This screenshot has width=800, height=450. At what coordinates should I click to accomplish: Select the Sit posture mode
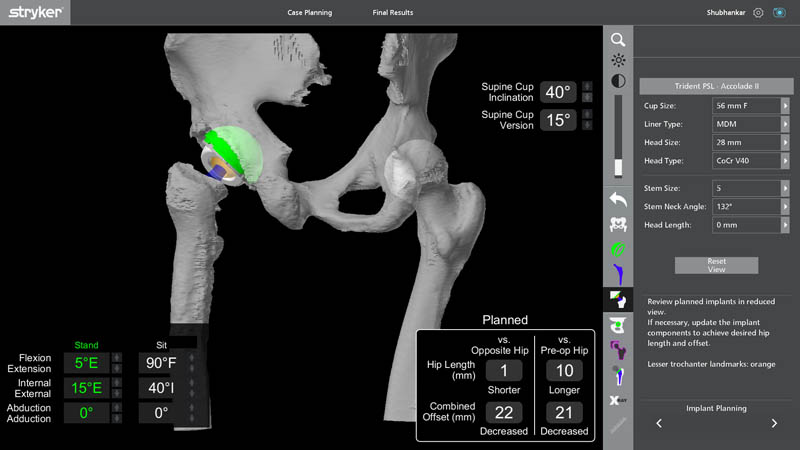click(x=161, y=345)
